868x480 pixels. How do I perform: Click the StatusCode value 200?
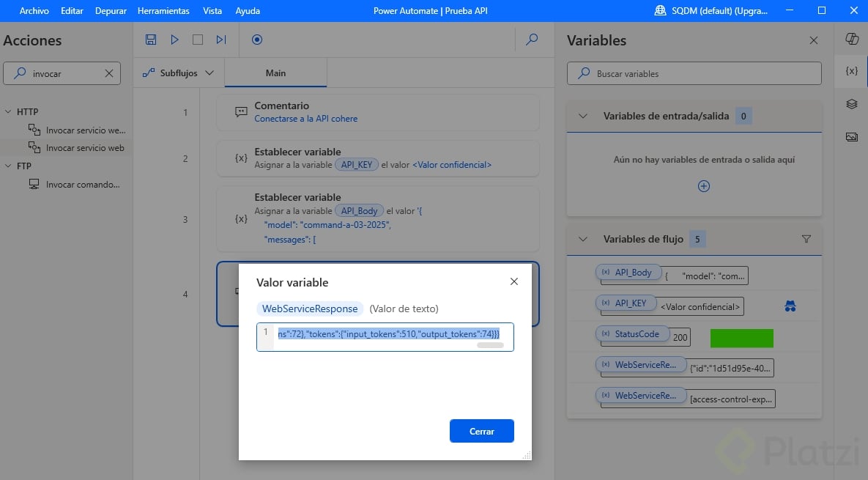pos(680,337)
